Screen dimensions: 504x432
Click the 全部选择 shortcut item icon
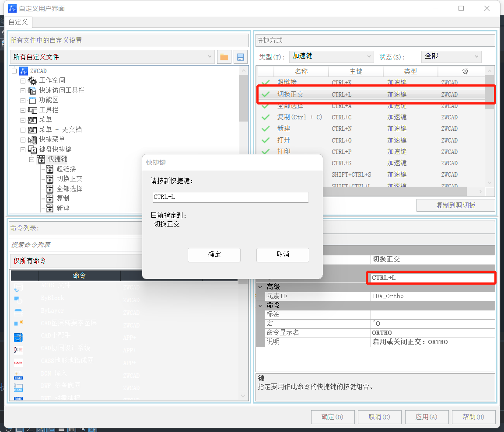50,188
